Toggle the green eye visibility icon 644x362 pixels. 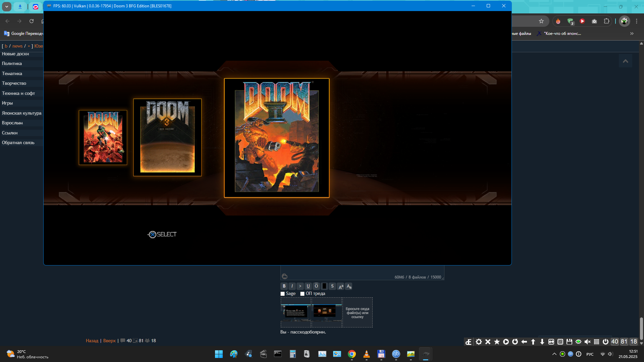tap(578, 342)
